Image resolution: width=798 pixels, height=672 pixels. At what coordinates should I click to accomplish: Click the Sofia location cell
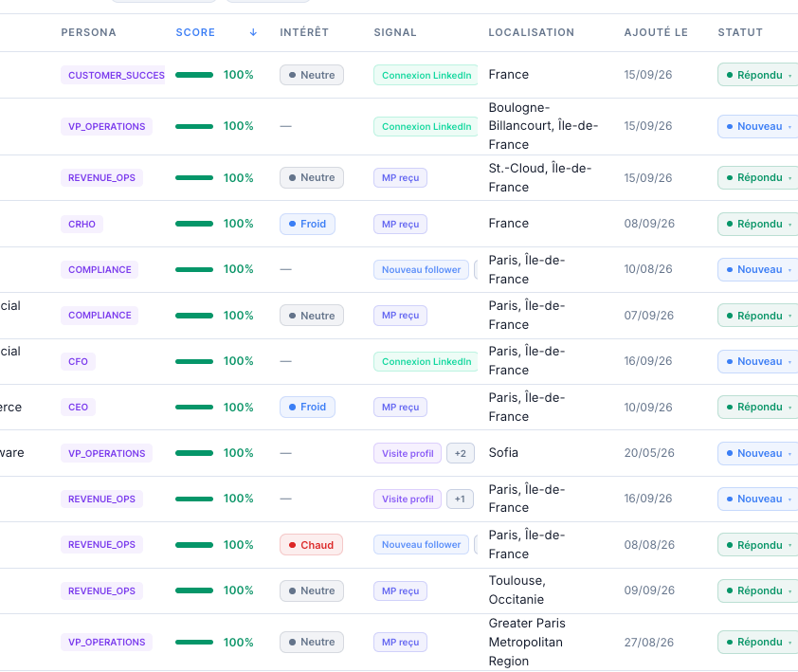click(x=503, y=453)
